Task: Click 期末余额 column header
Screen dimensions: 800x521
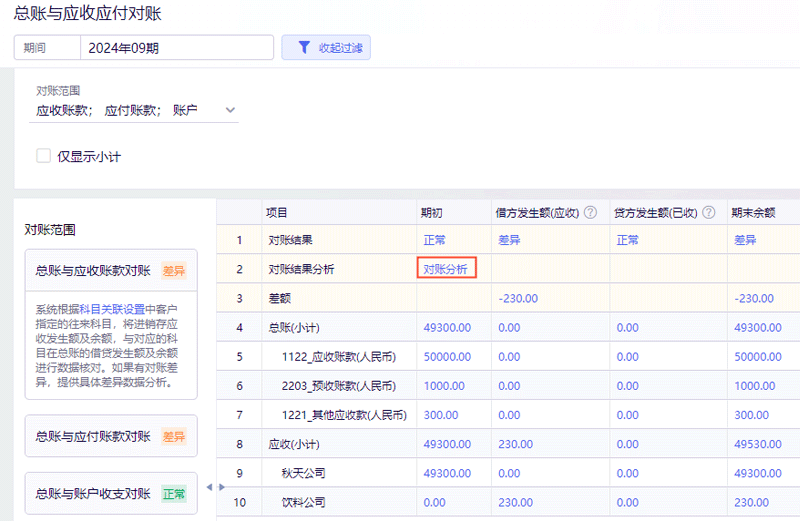Action: (x=764, y=212)
